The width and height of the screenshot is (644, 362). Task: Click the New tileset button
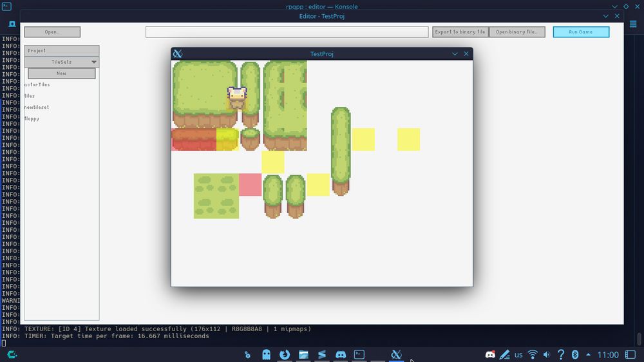[x=62, y=73]
